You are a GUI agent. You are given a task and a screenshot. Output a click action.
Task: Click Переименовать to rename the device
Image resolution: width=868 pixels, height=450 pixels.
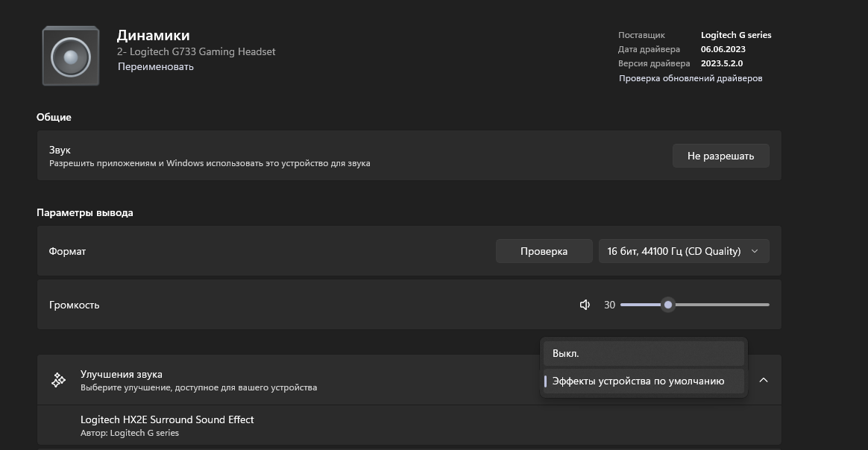coord(156,66)
